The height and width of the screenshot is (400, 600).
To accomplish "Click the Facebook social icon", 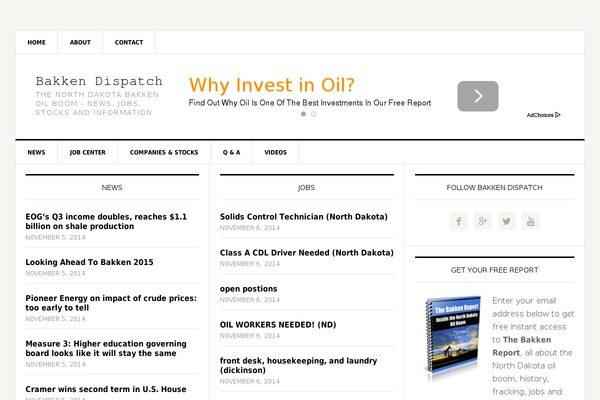I will 459,221.
